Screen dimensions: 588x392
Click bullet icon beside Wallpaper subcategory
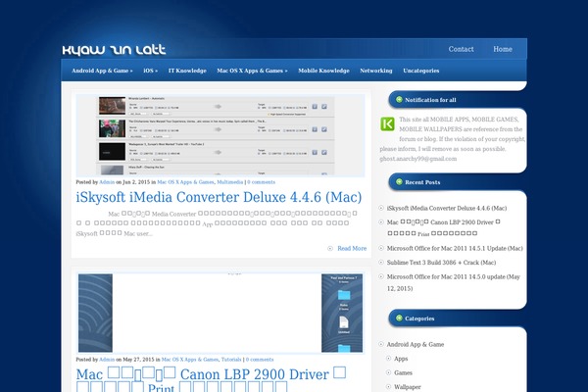(389, 387)
